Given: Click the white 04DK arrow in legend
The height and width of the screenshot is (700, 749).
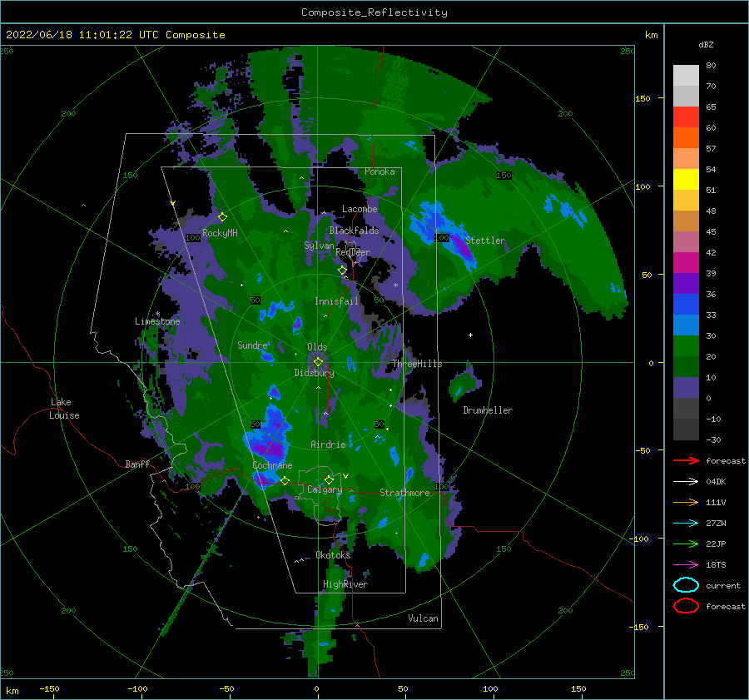Looking at the screenshot, I should tap(686, 482).
